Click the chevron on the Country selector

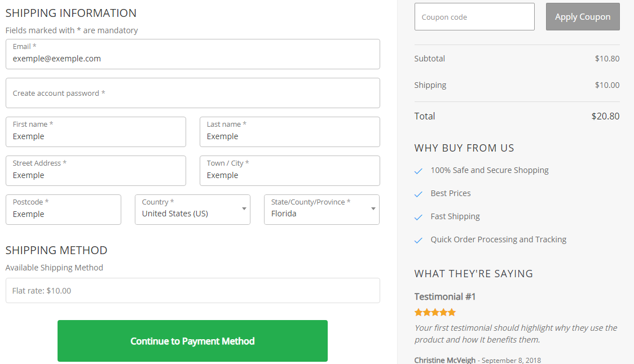(244, 210)
